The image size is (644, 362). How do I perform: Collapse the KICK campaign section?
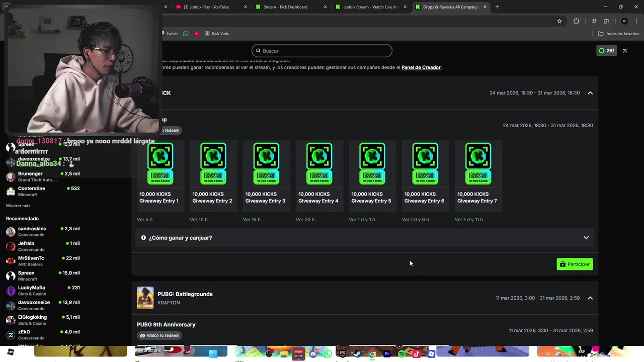point(590,93)
